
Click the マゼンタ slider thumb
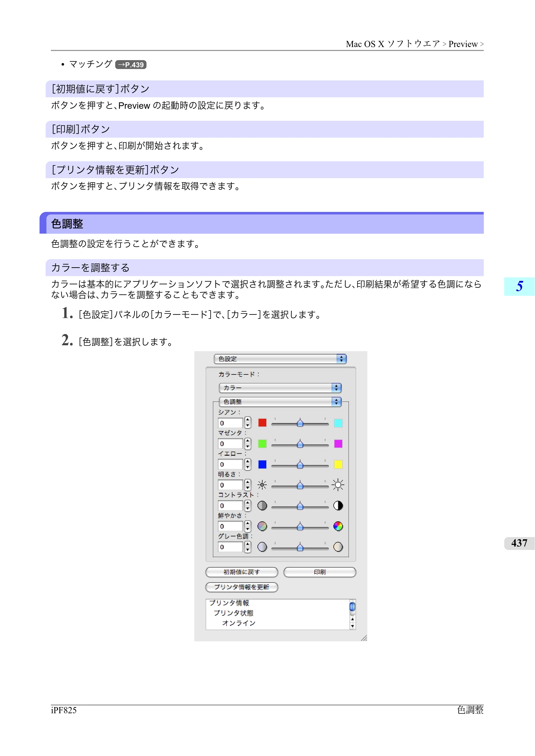coord(300,444)
